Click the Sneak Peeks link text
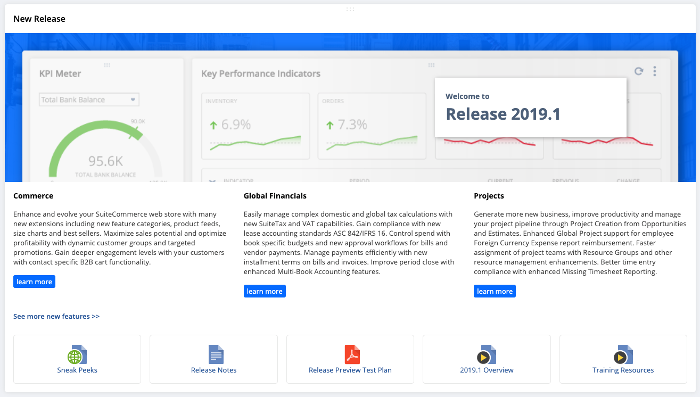Image resolution: width=700 pixels, height=397 pixels. pyautogui.click(x=77, y=370)
